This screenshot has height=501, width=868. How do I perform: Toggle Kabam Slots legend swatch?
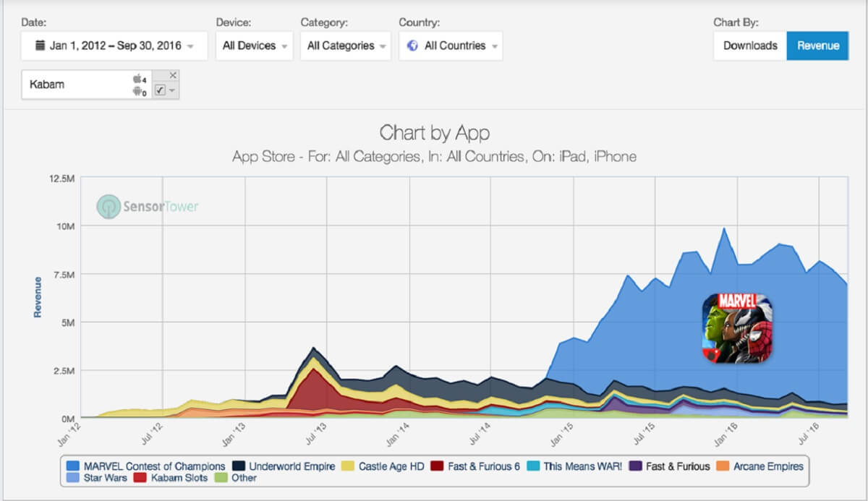(x=140, y=478)
